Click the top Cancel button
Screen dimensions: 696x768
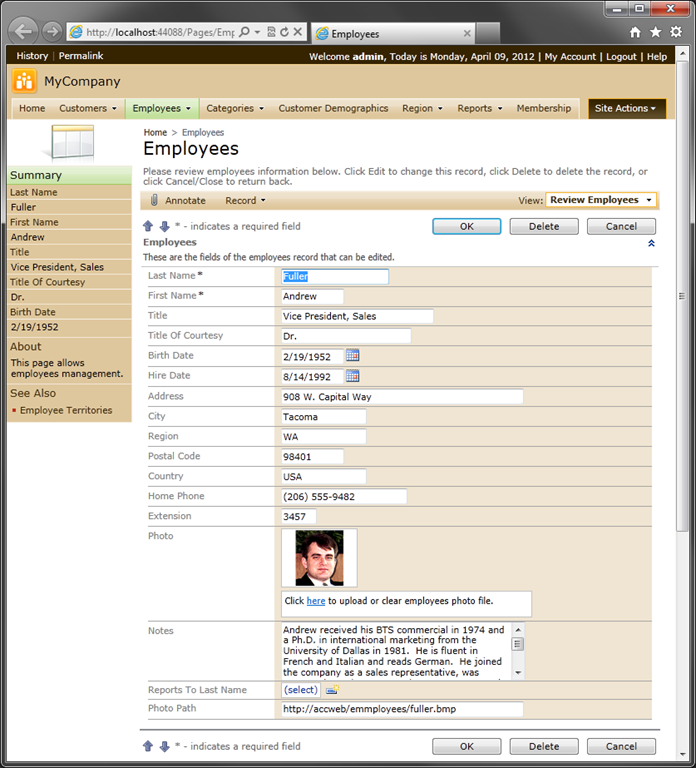(x=621, y=226)
